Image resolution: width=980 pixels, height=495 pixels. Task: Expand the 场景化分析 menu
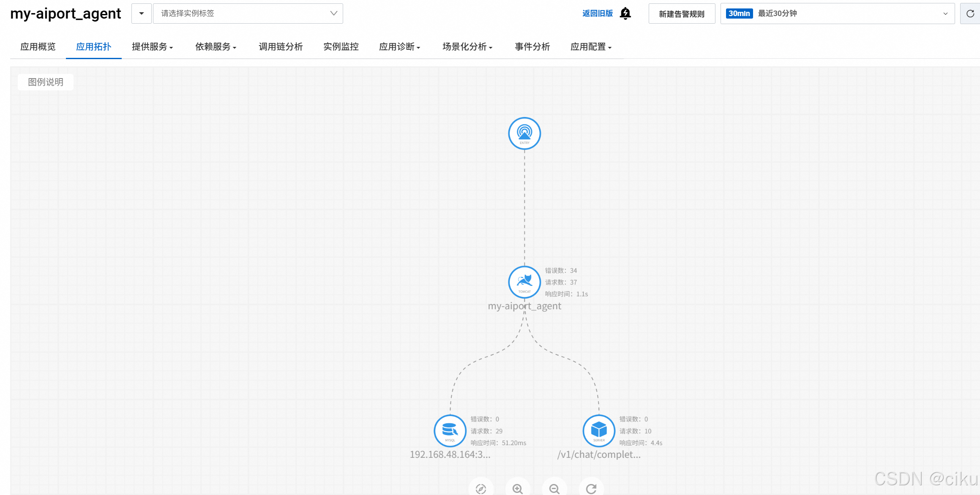pos(467,47)
